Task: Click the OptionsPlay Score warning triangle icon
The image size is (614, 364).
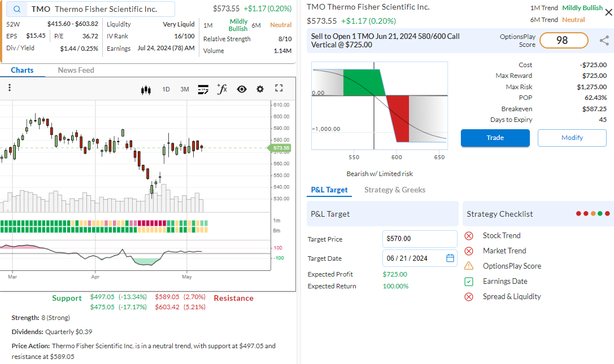Action: tap(469, 266)
